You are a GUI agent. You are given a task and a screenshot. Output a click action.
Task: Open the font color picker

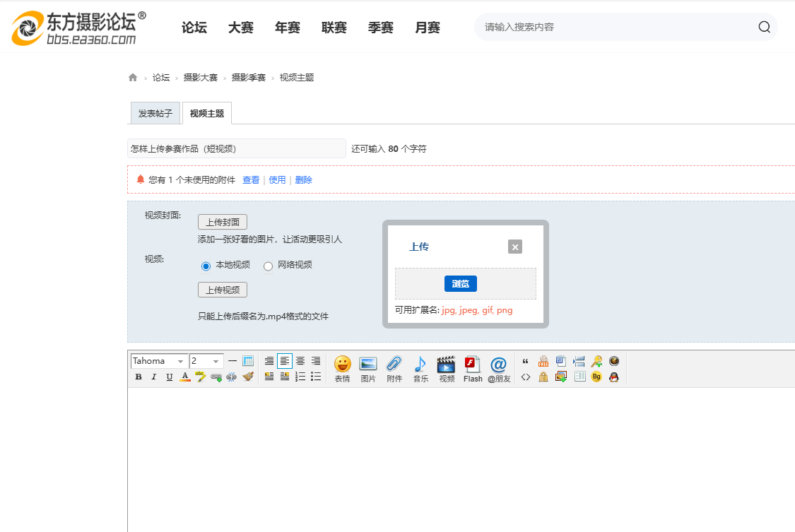coord(185,377)
